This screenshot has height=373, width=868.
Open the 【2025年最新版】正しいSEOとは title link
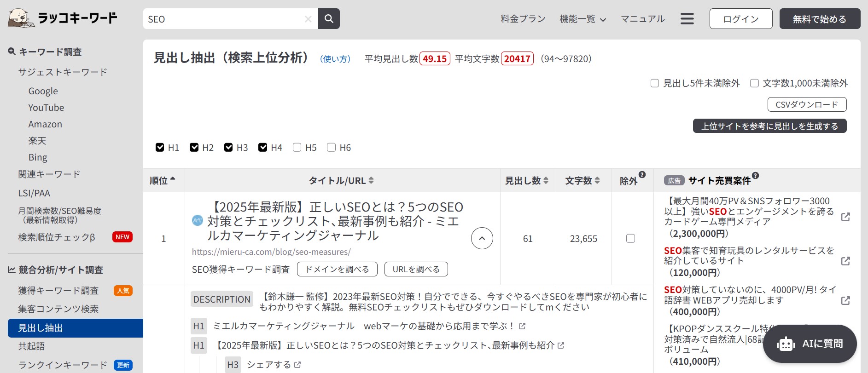coord(335,221)
